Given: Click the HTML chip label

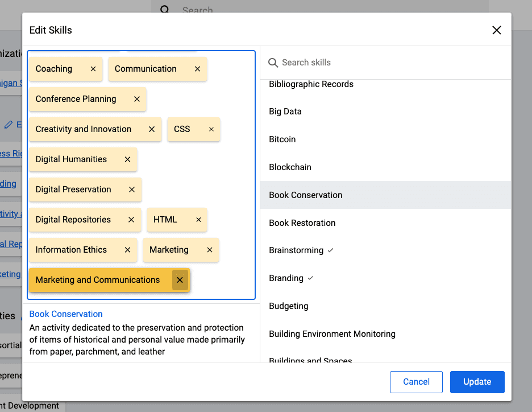Looking at the screenshot, I should pyautogui.click(x=165, y=220).
